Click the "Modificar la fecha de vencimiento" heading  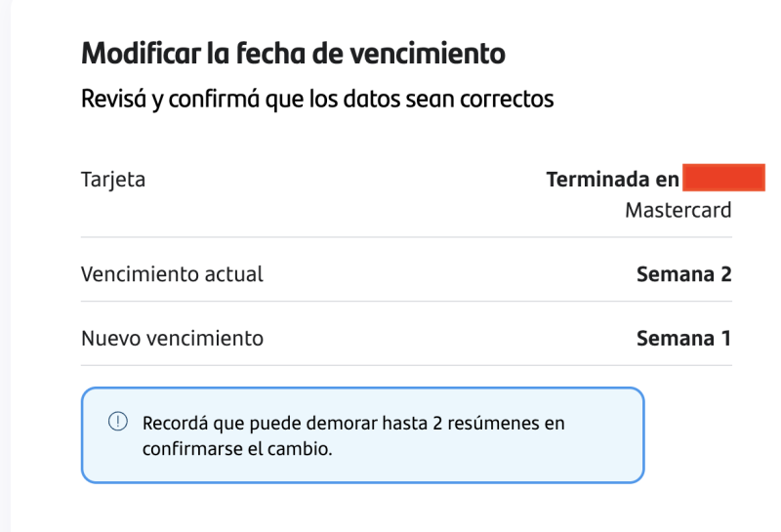[293, 54]
